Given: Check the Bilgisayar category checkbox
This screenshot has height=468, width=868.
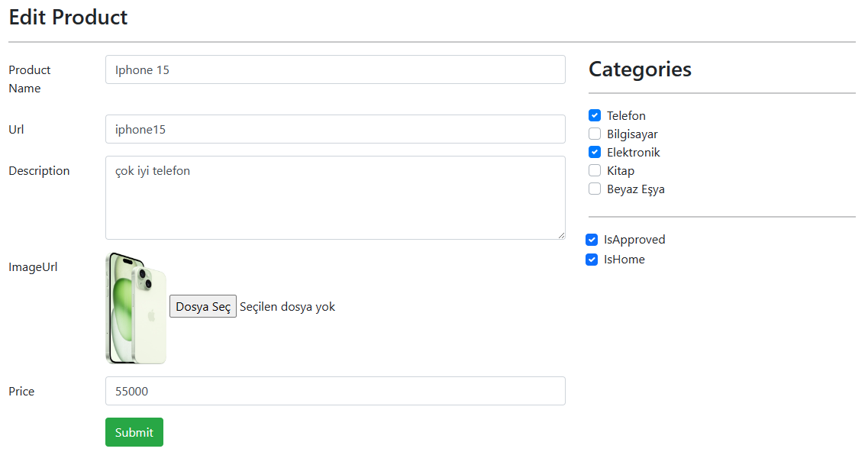Looking at the screenshot, I should click(595, 134).
